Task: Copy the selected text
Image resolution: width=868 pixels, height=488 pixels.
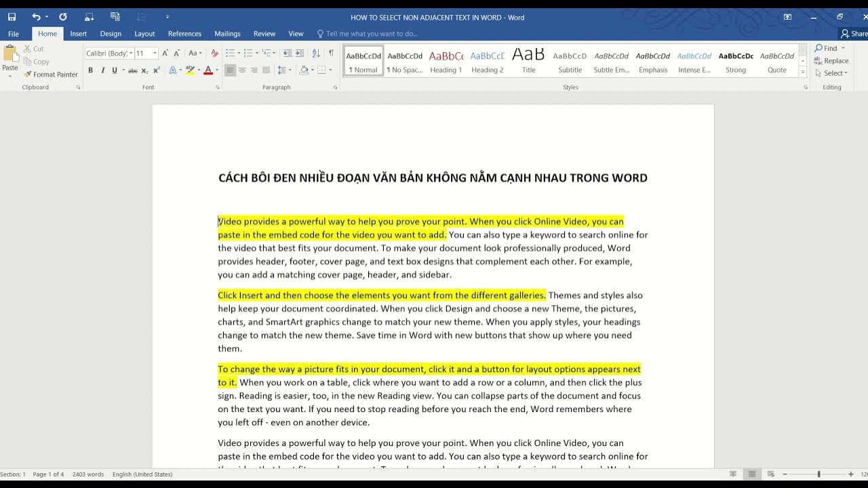Action: [x=36, y=62]
